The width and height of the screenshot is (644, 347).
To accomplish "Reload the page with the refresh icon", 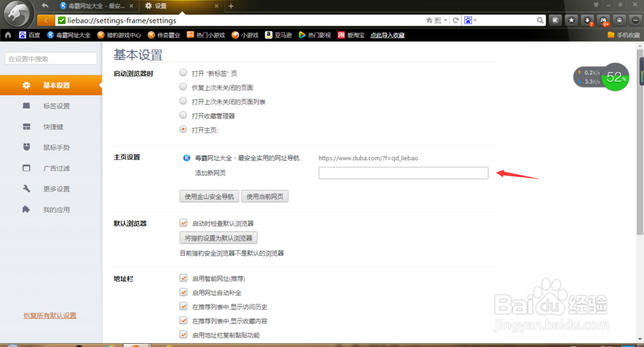I will coord(455,20).
